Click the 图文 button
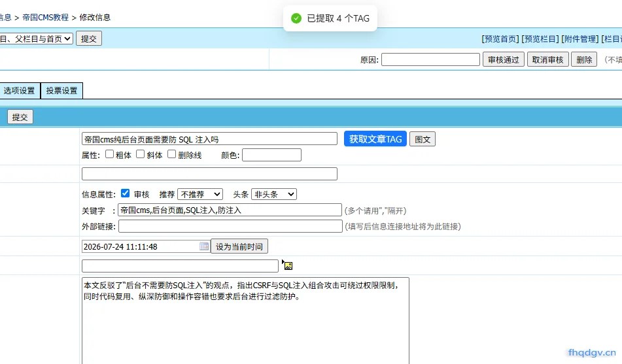622x364 pixels. [x=423, y=139]
